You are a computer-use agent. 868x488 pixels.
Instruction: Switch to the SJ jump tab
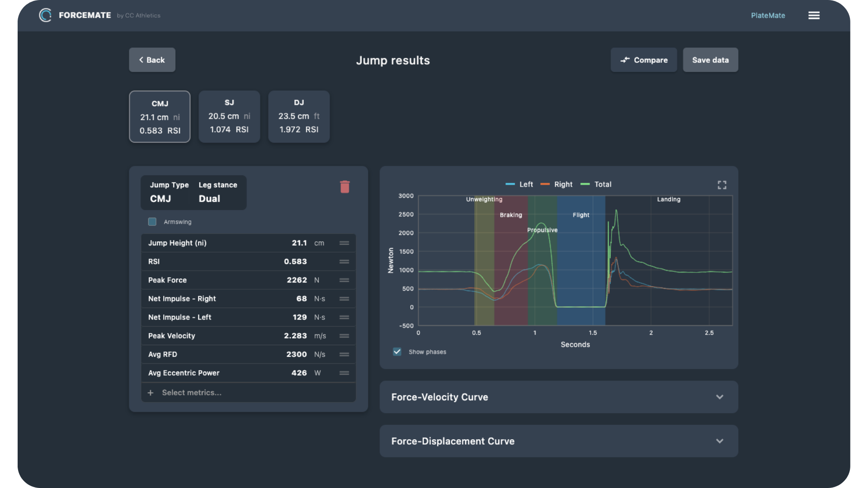(x=229, y=117)
